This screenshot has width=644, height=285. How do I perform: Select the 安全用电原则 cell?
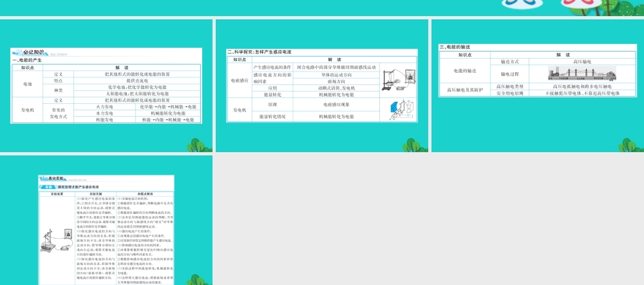pyautogui.click(x=509, y=93)
